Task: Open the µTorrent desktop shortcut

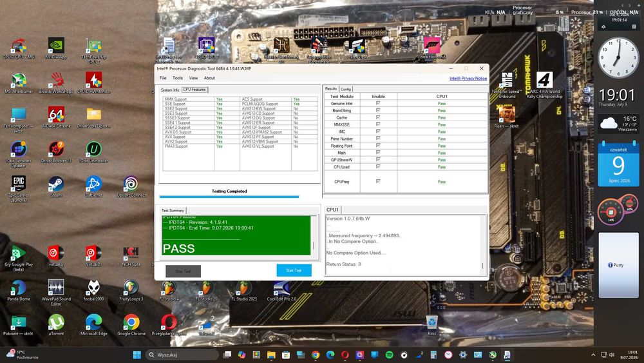Action: pyautogui.click(x=56, y=325)
